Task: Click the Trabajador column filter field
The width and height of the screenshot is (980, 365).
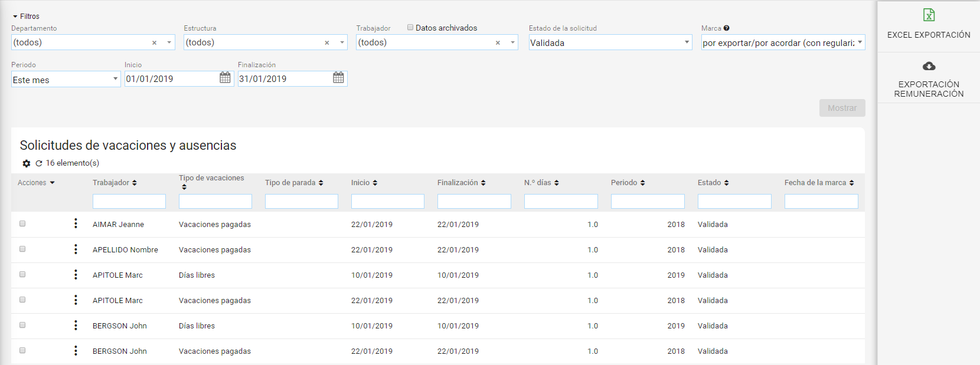Action: pyautogui.click(x=129, y=201)
